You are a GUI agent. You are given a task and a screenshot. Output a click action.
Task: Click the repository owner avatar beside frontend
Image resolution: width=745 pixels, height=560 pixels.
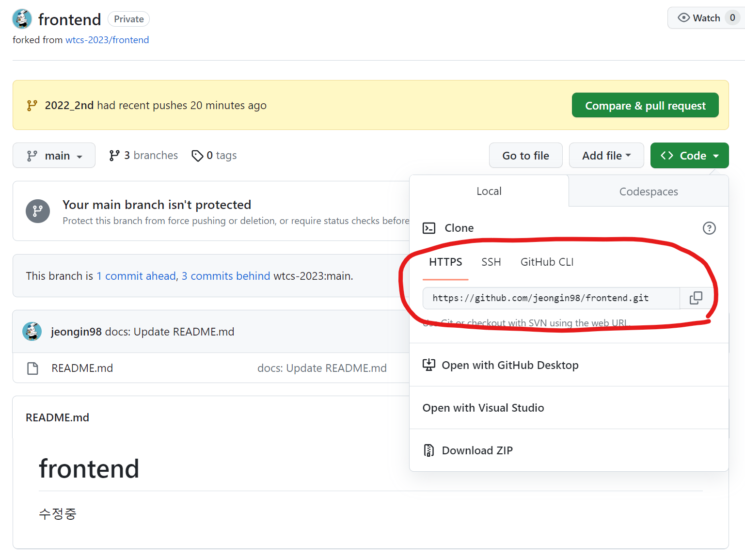(22, 19)
